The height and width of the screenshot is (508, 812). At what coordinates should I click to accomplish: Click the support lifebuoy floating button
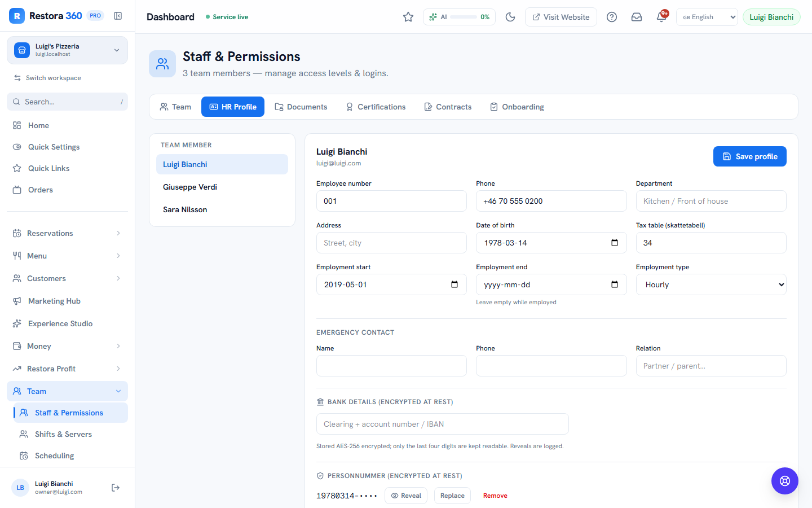(x=785, y=481)
